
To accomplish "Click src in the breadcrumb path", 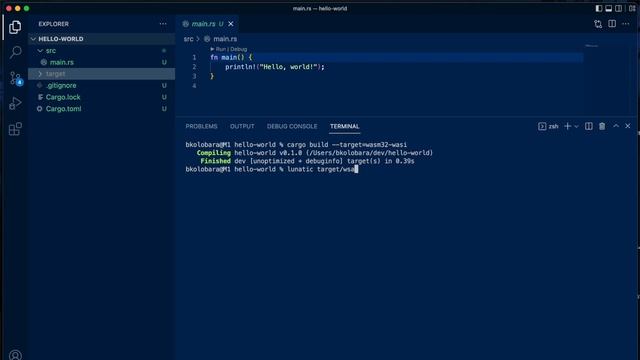I will click(x=188, y=39).
